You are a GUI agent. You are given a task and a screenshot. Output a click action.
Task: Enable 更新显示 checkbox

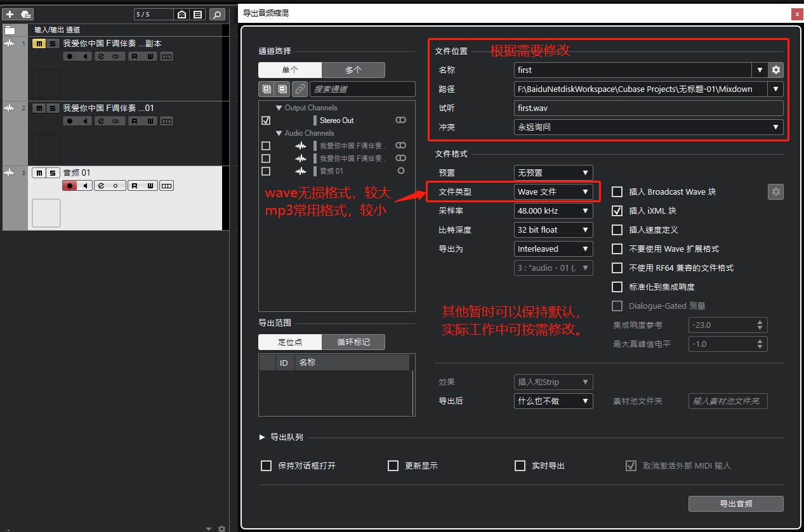coord(393,466)
